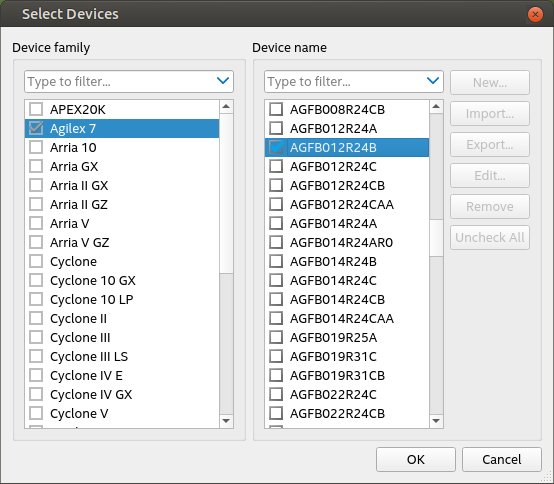Click the Cancel button
The image size is (554, 484).
[502, 460]
